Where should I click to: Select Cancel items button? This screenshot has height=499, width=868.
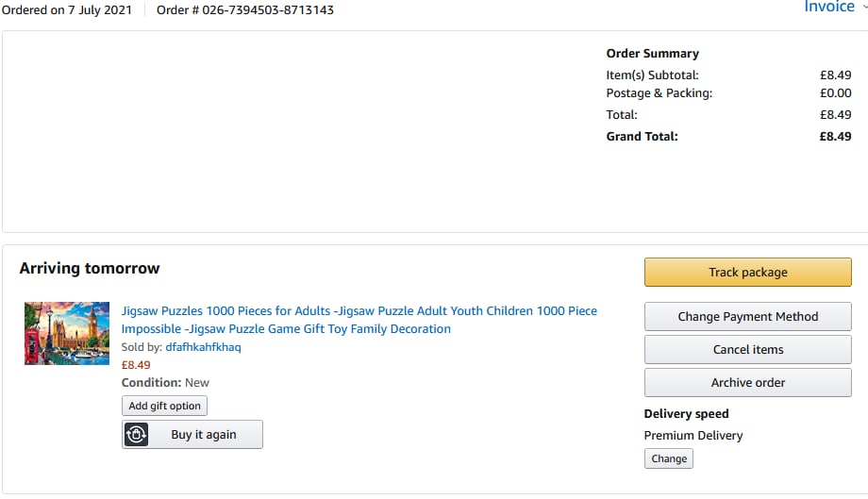click(x=747, y=350)
